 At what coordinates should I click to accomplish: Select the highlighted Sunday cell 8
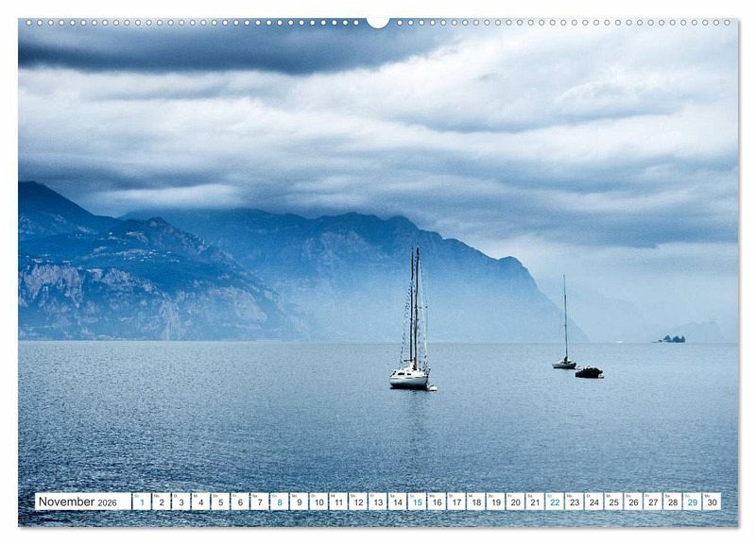click(280, 502)
